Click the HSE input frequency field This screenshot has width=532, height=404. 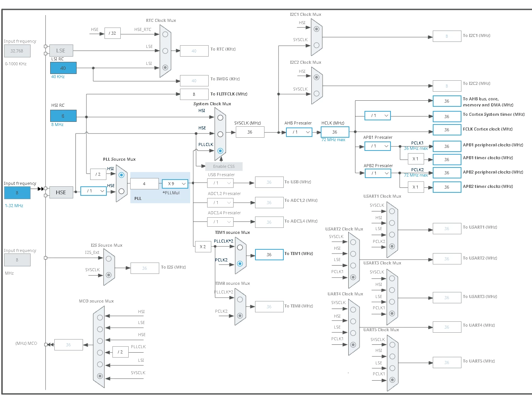[17, 193]
